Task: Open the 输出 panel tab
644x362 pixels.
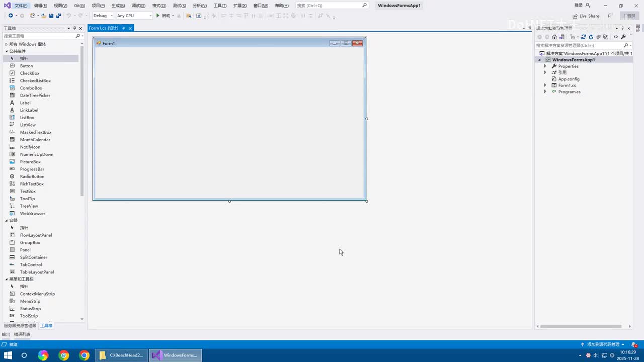Action: [x=6, y=335]
